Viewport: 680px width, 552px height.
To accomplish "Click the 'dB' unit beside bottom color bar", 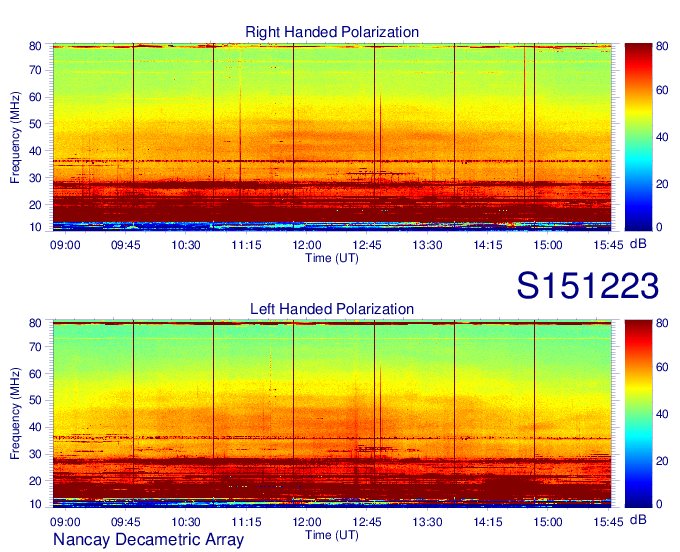I will (x=638, y=520).
